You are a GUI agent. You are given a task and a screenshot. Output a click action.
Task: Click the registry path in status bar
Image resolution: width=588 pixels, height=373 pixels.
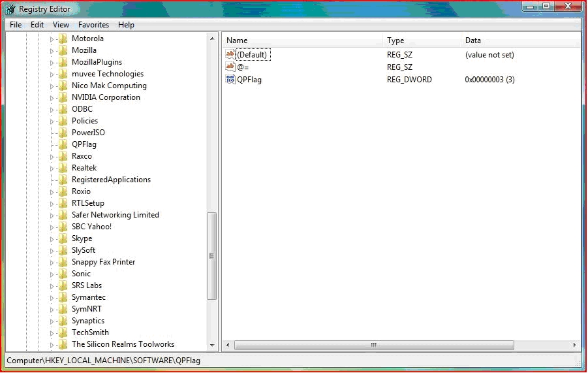click(104, 361)
